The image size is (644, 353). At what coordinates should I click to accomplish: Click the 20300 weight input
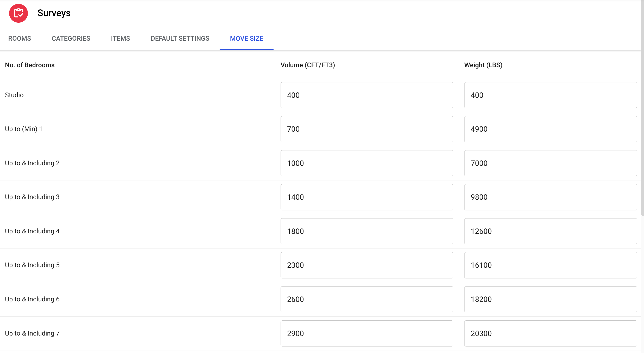click(x=550, y=333)
